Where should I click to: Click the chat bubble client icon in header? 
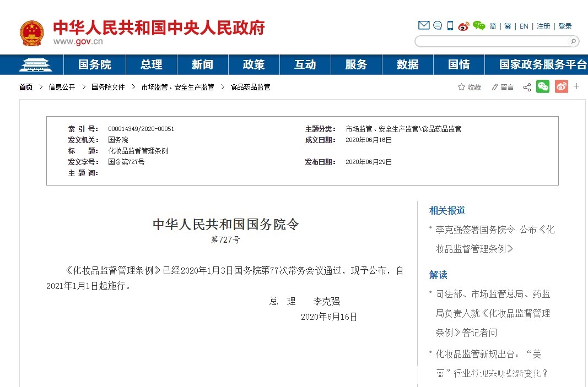tap(437, 25)
